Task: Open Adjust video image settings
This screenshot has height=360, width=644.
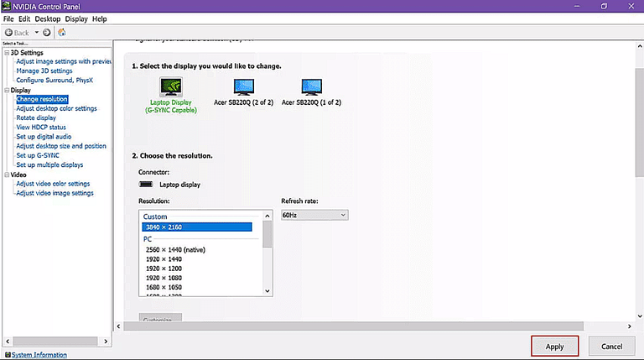Action: click(x=55, y=193)
